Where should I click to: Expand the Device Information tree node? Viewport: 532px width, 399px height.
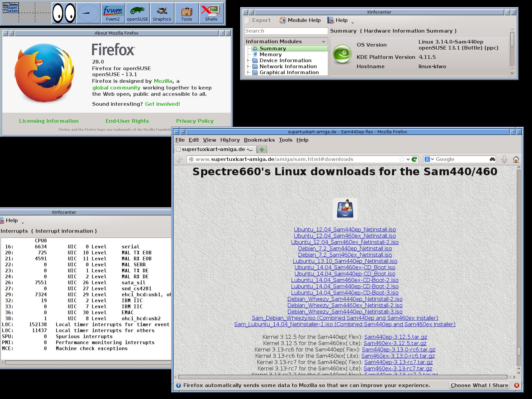(248, 61)
